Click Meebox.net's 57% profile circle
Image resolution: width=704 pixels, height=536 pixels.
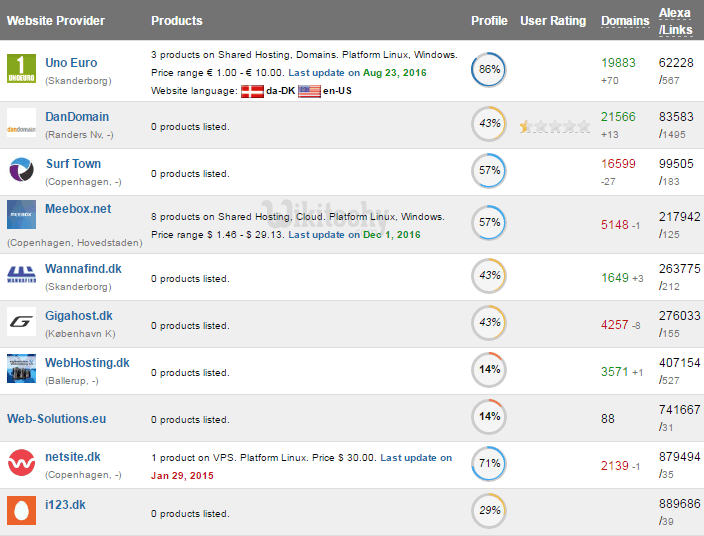(x=489, y=223)
